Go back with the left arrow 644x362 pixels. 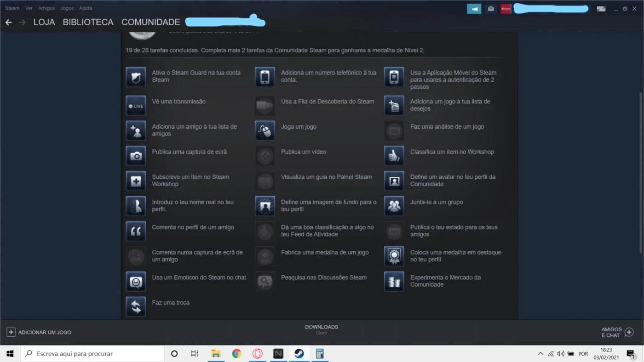click(8, 22)
